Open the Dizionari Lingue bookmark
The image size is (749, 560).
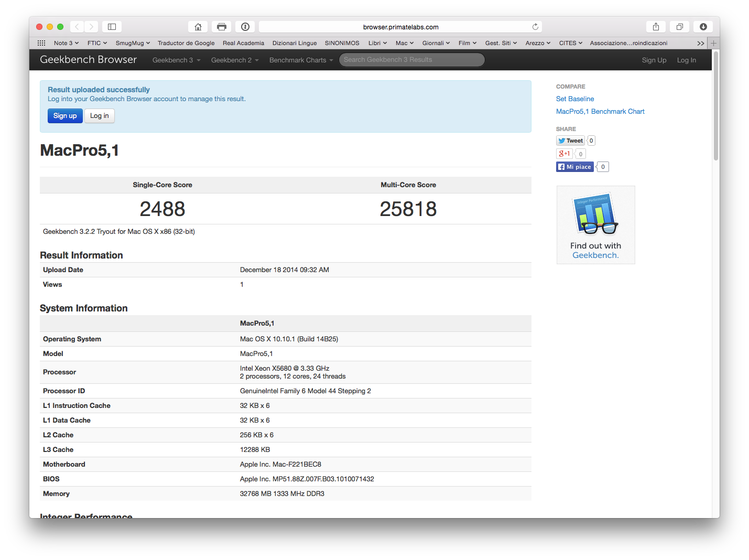[295, 43]
